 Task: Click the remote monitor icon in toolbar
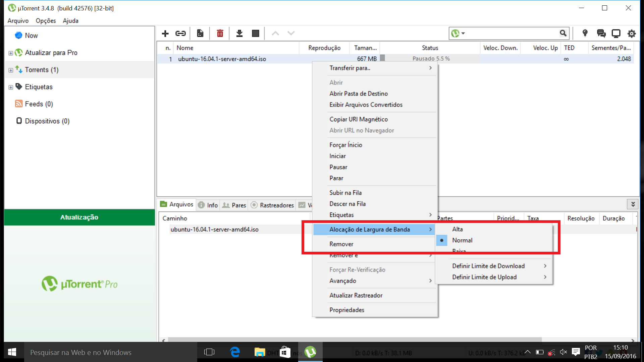616,33
